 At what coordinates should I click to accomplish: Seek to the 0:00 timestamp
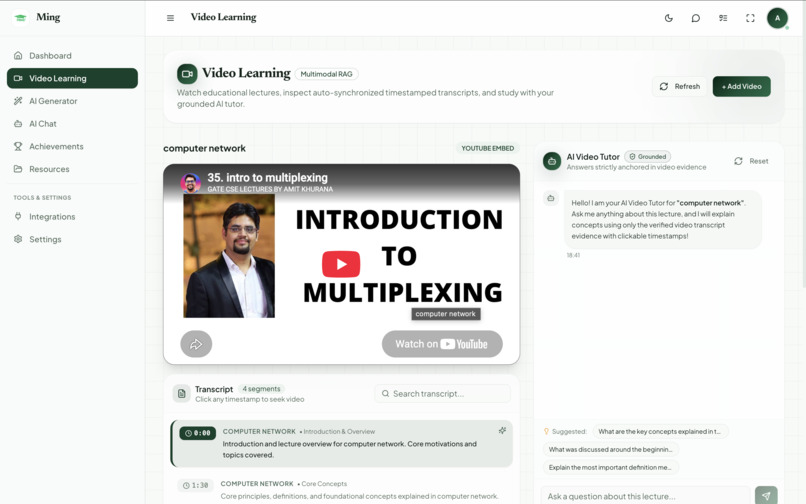pyautogui.click(x=197, y=433)
